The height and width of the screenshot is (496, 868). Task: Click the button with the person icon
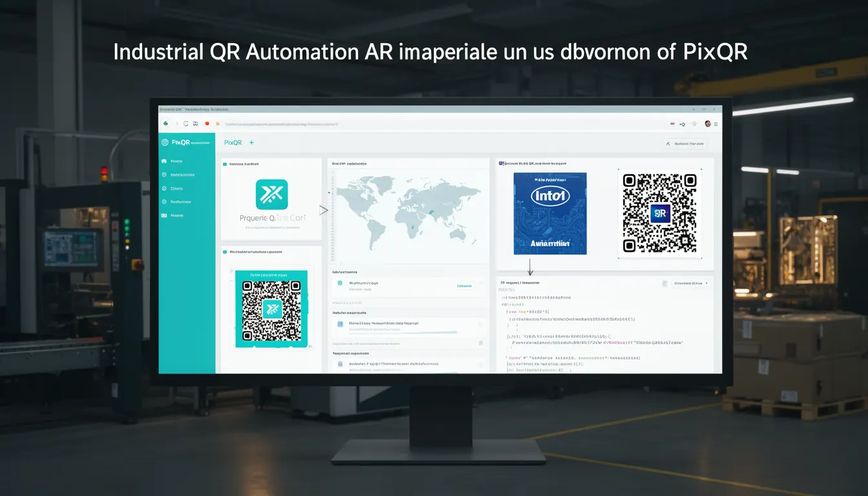[686, 143]
